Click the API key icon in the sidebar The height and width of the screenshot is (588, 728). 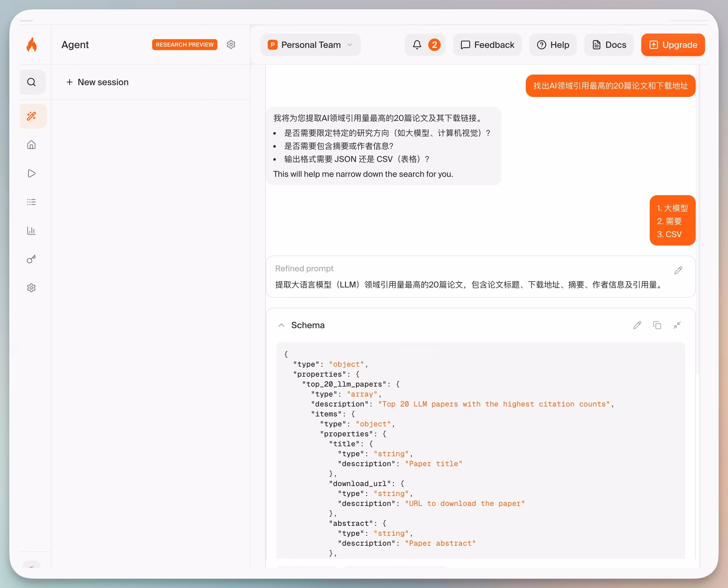click(31, 259)
